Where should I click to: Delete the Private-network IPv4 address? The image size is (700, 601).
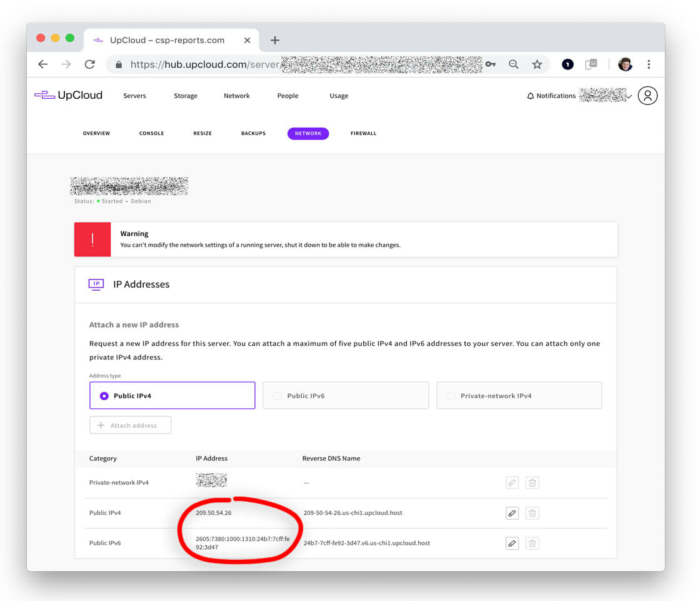coord(532,483)
